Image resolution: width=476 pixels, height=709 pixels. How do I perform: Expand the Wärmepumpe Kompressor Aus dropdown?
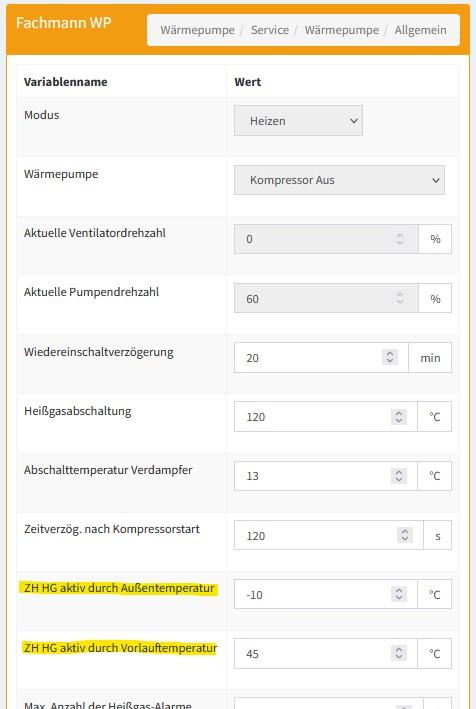tap(339, 180)
